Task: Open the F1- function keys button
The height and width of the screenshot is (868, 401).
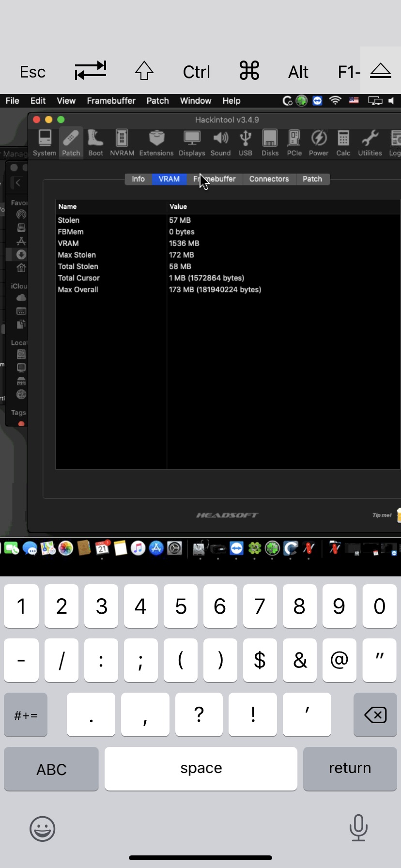Action: (x=349, y=72)
